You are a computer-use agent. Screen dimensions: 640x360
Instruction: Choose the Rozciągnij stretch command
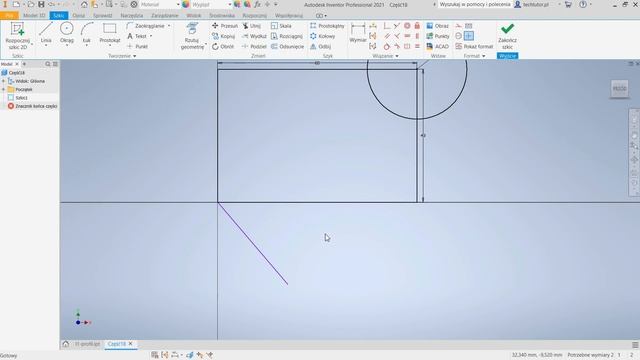click(287, 36)
